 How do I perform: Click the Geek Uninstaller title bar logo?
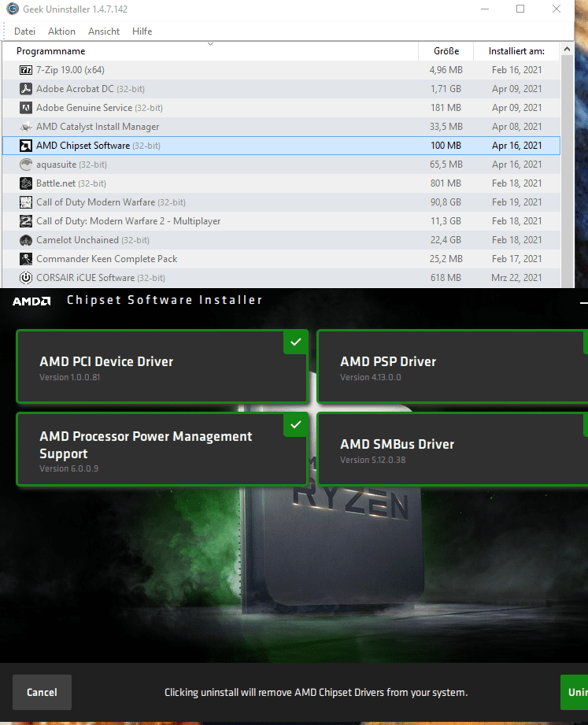pos(13,9)
